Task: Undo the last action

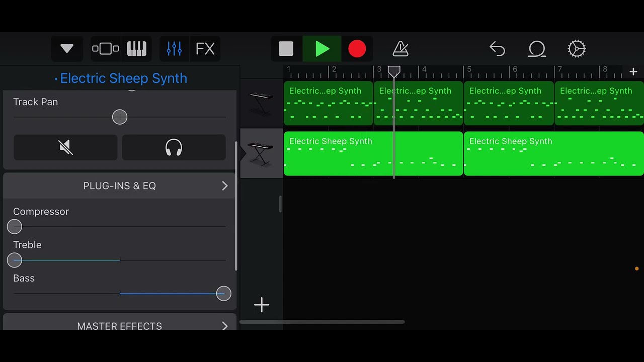Action: click(497, 49)
